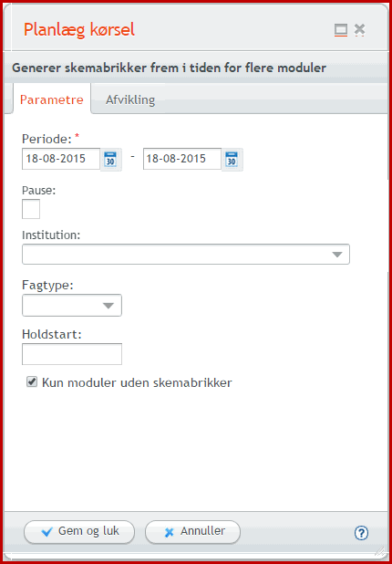392x564 pixels.
Task: Expand the Fagtype dropdown arrow
Action: coord(108,306)
